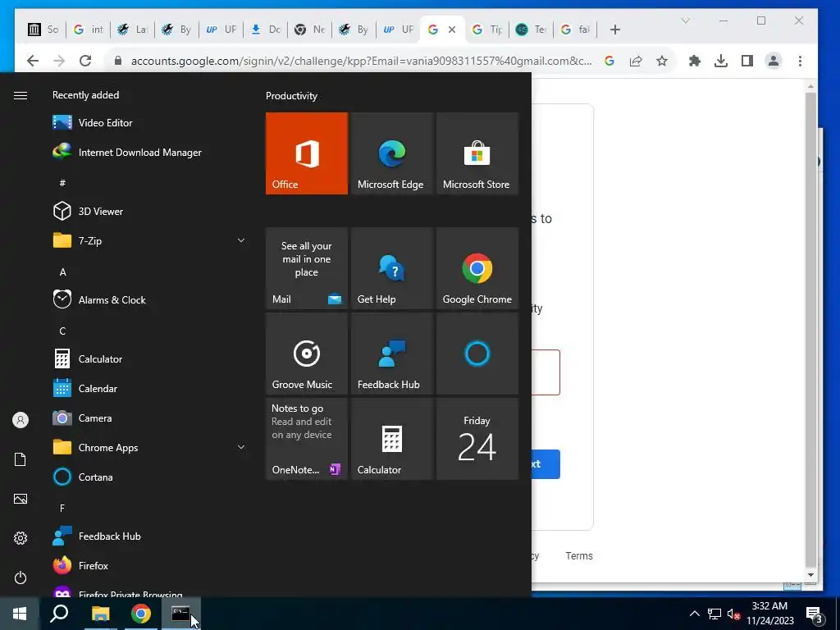The image size is (840, 630).
Task: Open Calendar in the app list
Action: click(x=150, y=388)
